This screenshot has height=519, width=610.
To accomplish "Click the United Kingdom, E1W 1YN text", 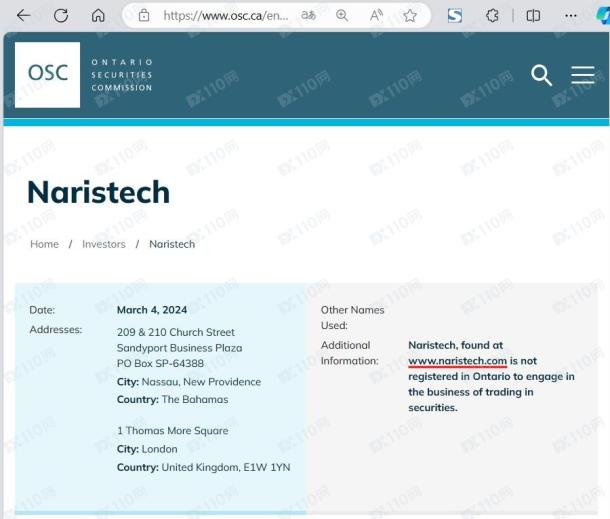I will (226, 467).
